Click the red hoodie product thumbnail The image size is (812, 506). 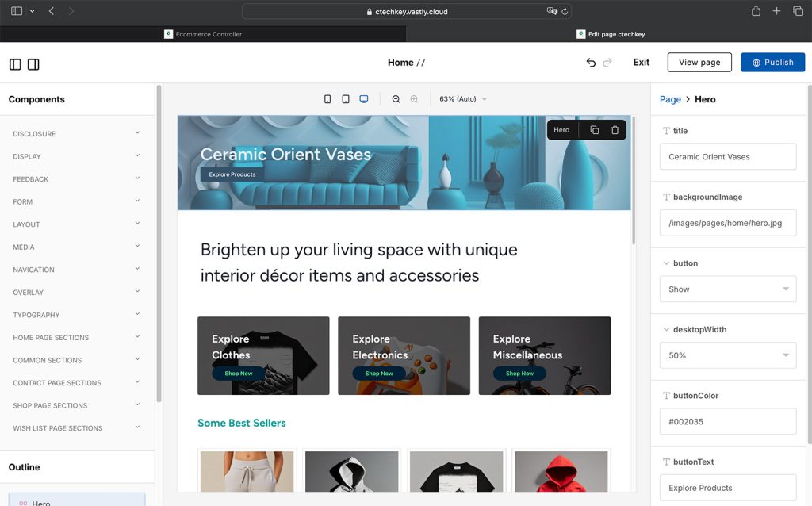[x=561, y=471]
